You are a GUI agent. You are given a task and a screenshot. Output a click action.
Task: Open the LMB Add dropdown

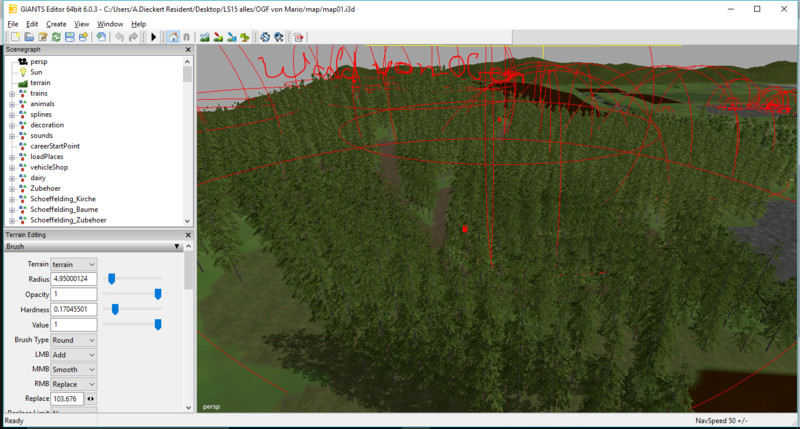click(x=74, y=355)
